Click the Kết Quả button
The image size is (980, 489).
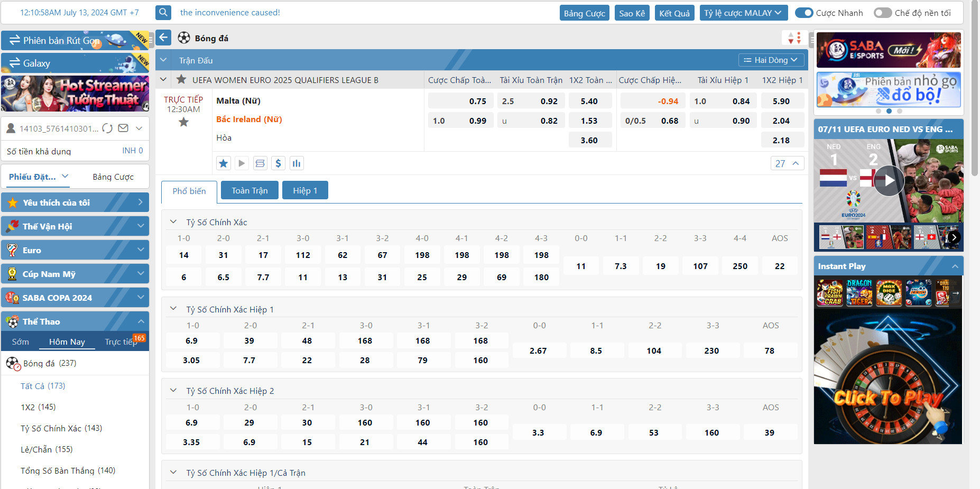click(x=674, y=13)
